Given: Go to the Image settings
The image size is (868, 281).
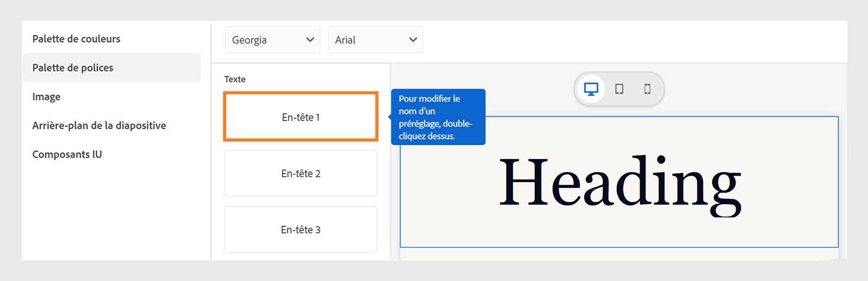Looking at the screenshot, I should tap(47, 97).
